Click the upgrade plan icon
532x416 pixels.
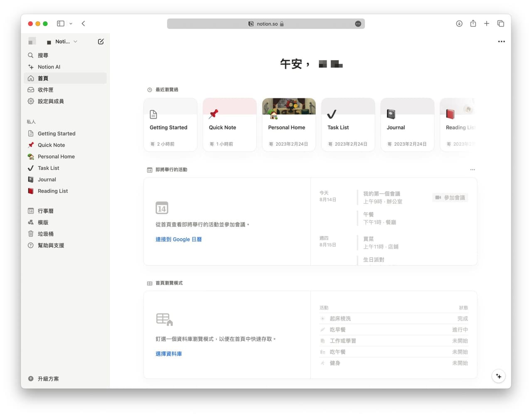(x=31, y=379)
